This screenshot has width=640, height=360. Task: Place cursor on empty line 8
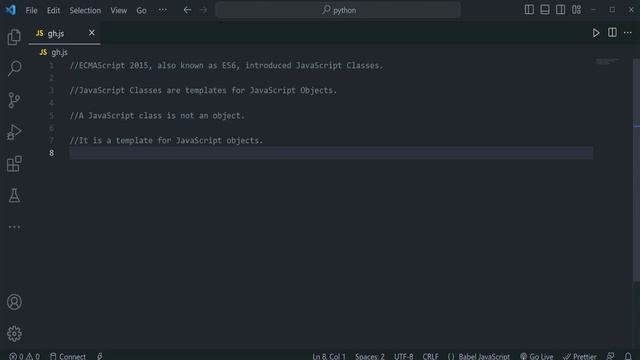pos(331,153)
